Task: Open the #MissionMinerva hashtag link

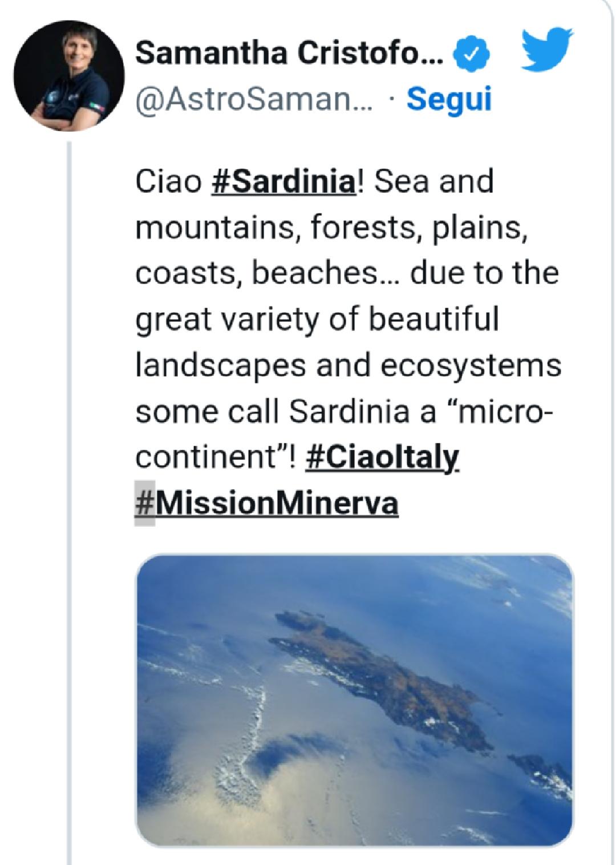Action: tap(266, 503)
